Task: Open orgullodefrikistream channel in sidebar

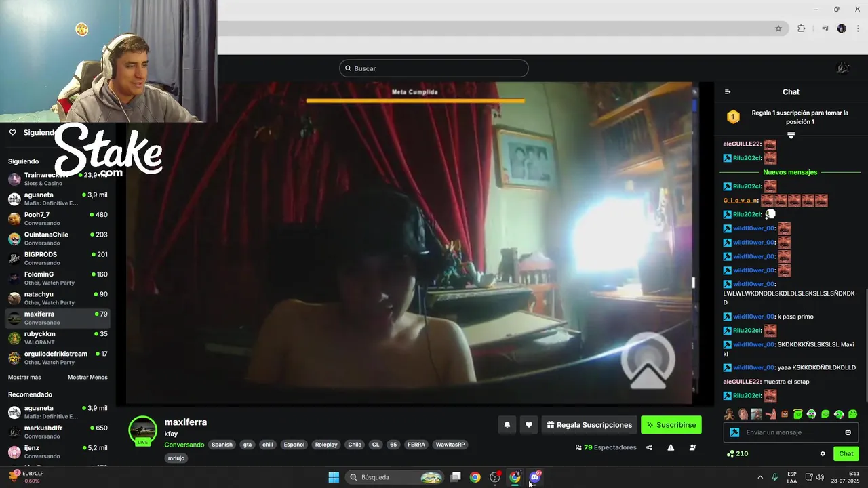Action: (x=58, y=358)
